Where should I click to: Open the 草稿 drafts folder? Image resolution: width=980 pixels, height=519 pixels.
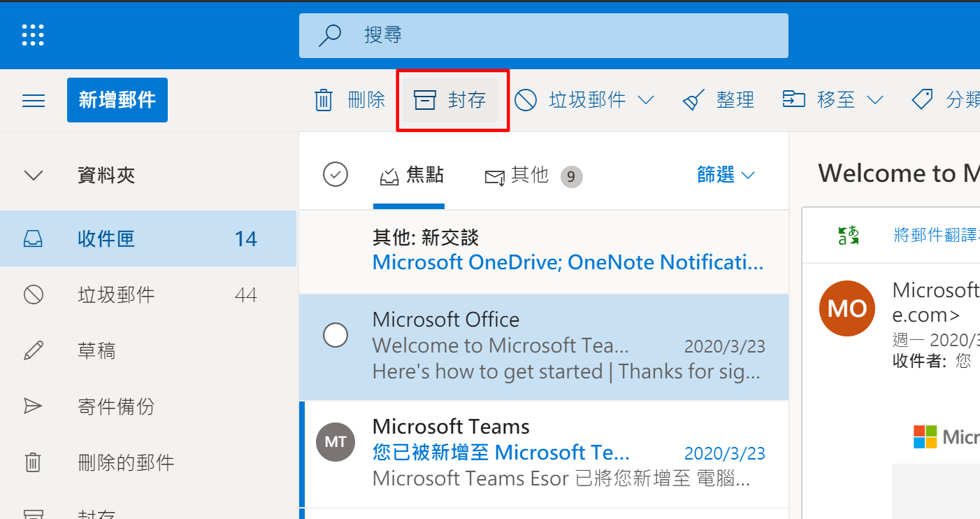coord(148,350)
